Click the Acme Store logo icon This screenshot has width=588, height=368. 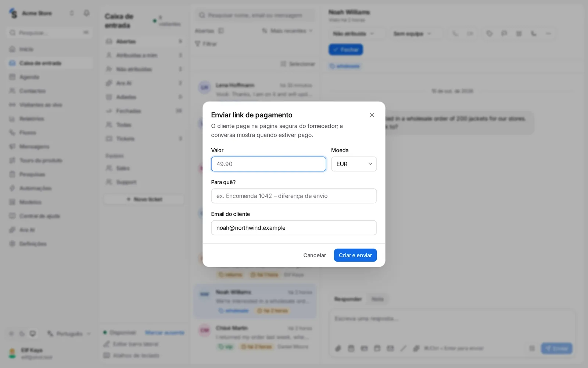point(13,13)
